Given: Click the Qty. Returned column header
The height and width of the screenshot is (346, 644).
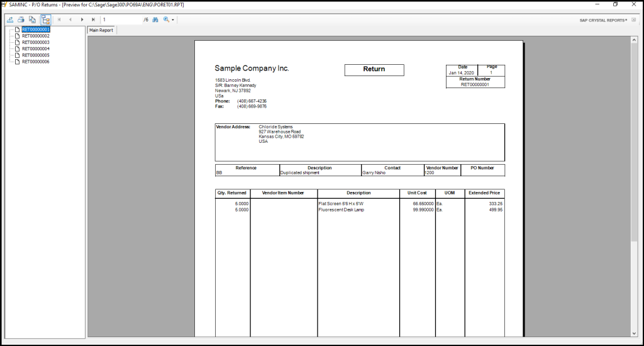Looking at the screenshot, I should [231, 193].
